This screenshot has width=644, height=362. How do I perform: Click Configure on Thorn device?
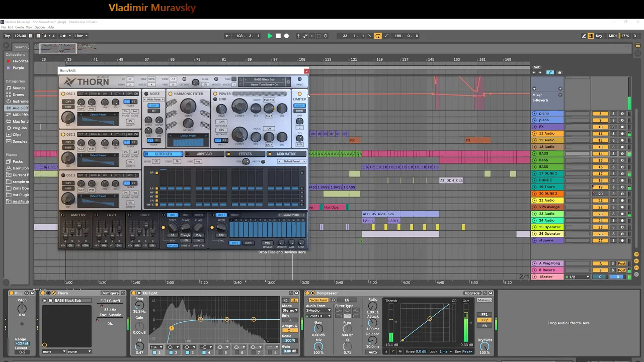[110, 293]
